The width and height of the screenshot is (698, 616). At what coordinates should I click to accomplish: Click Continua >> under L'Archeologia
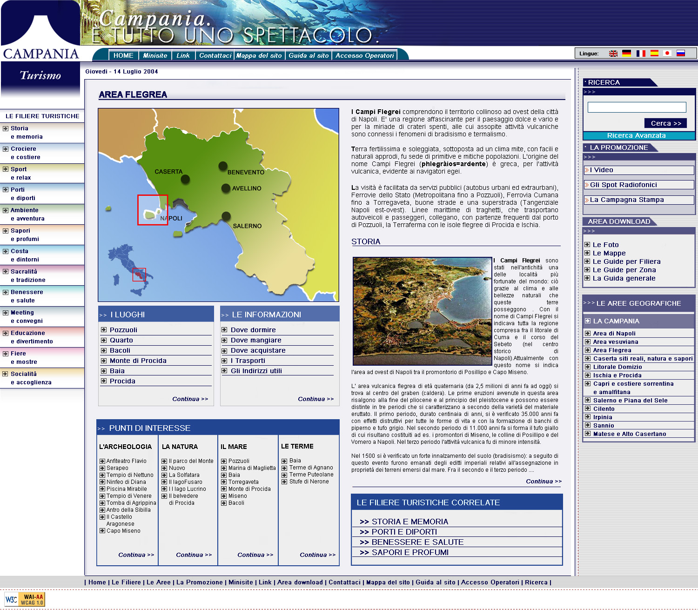(x=136, y=555)
